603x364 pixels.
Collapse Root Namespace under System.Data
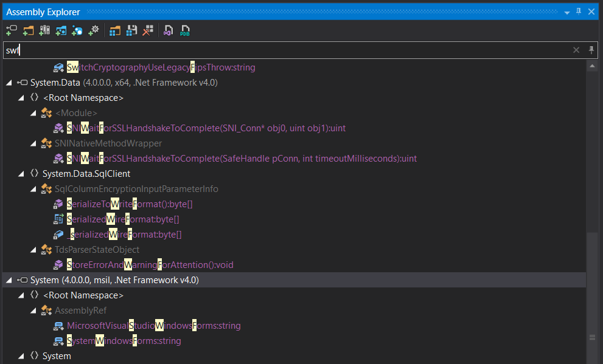pos(21,98)
